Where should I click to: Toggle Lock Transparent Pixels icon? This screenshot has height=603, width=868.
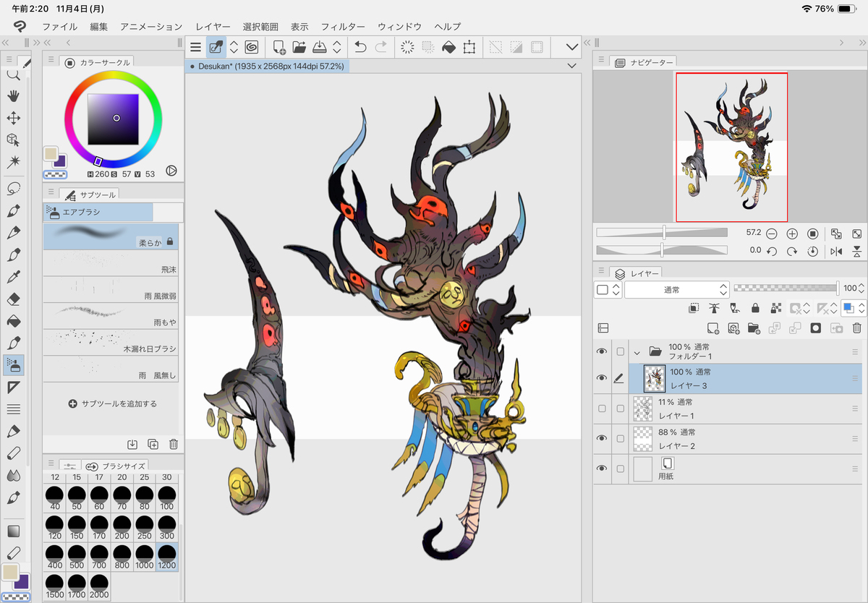775,308
